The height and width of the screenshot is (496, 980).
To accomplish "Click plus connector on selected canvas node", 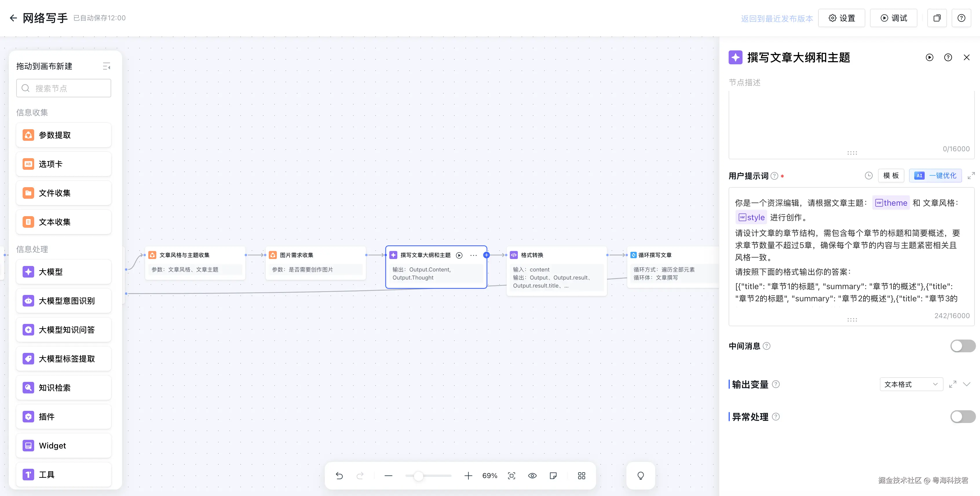I will [486, 255].
